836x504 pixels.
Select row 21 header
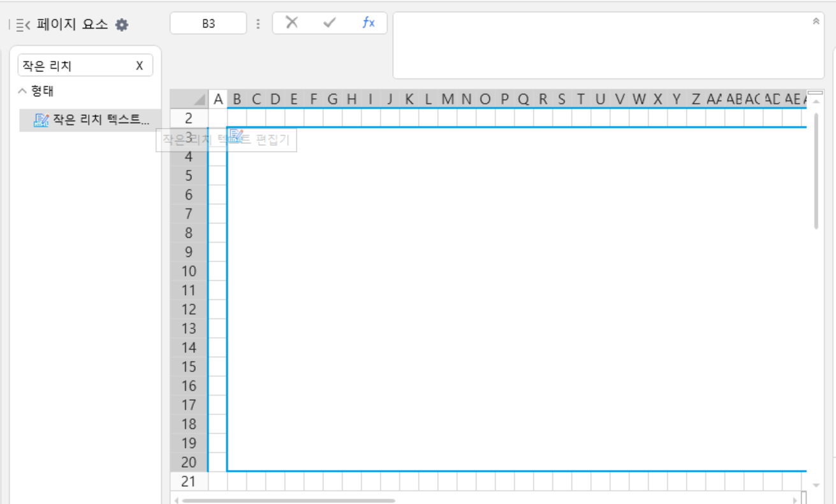point(189,481)
